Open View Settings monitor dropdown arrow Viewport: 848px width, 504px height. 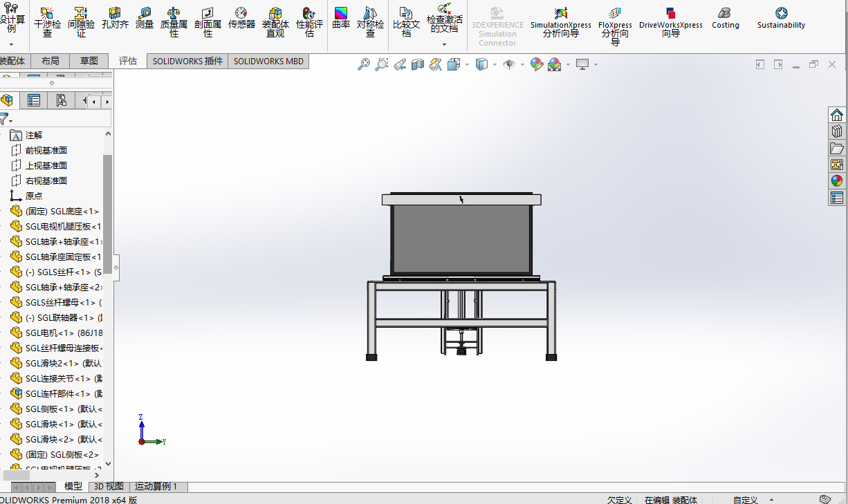596,65
